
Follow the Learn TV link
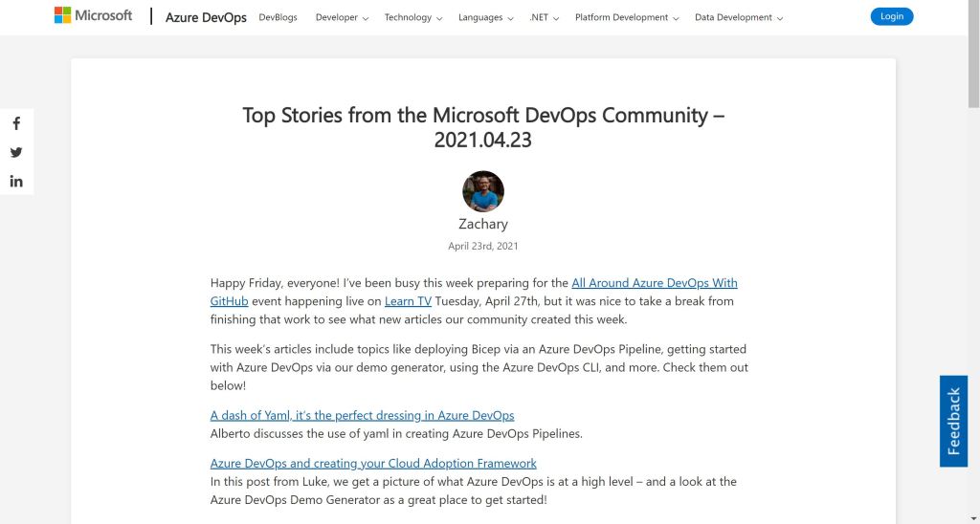[x=408, y=300]
